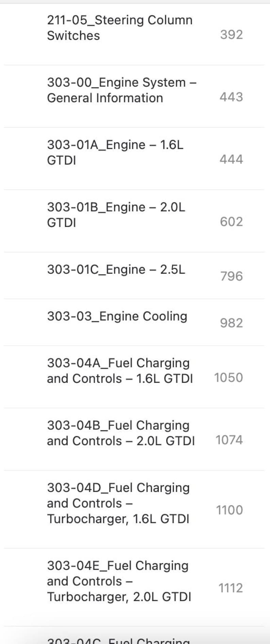Screen dimensions: 270x644
Task: Click page number 392 for Steering Column Switches
Action: pos(232,34)
